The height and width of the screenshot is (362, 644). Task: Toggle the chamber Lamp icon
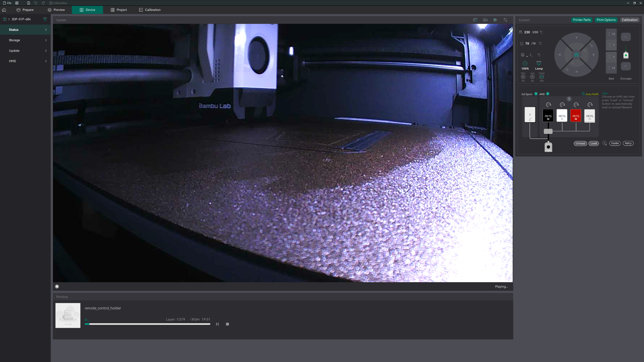[x=539, y=63]
